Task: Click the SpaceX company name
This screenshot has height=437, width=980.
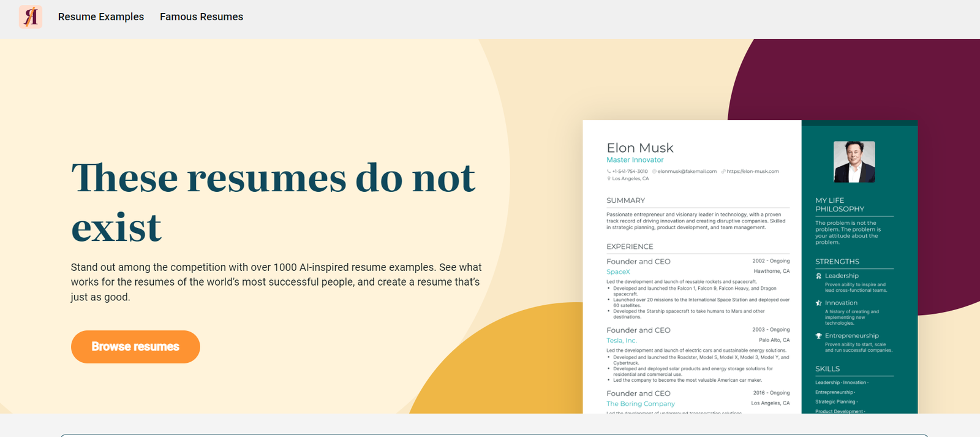Action: [618, 272]
